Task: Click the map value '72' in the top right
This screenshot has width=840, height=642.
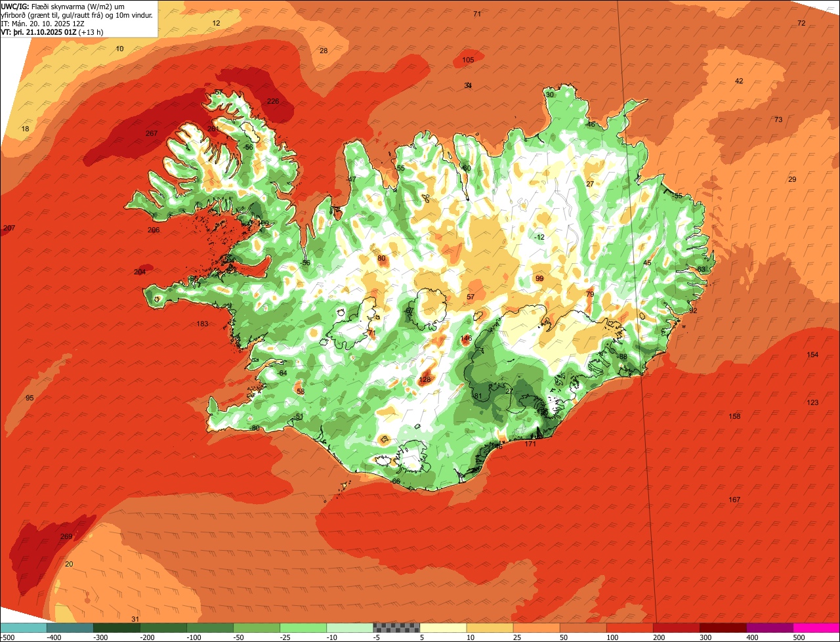Action: [801, 23]
